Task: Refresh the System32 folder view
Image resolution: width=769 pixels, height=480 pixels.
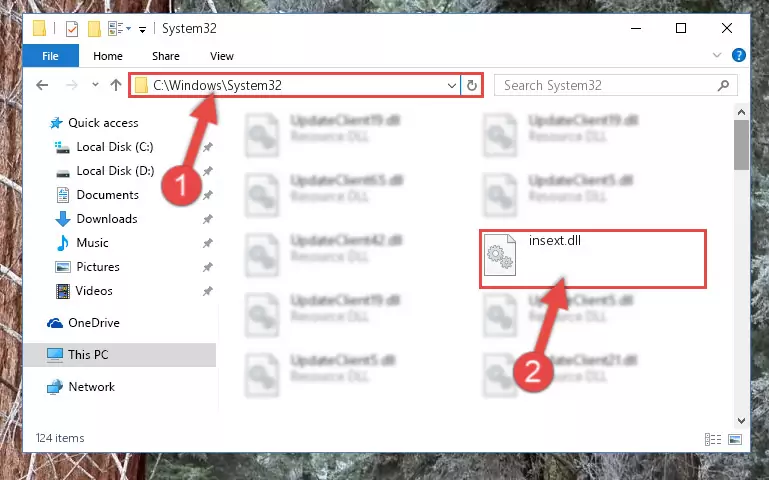Action: [471, 85]
